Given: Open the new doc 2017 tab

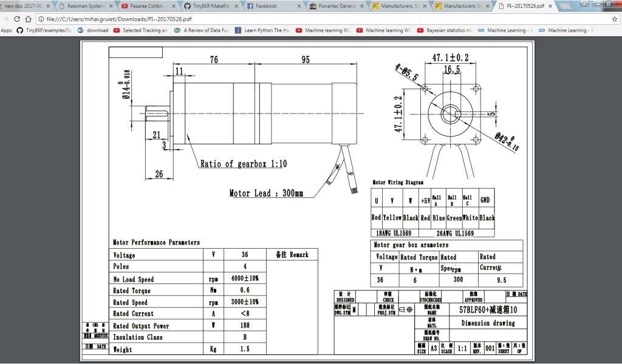Looking at the screenshot, I should click(22, 6).
